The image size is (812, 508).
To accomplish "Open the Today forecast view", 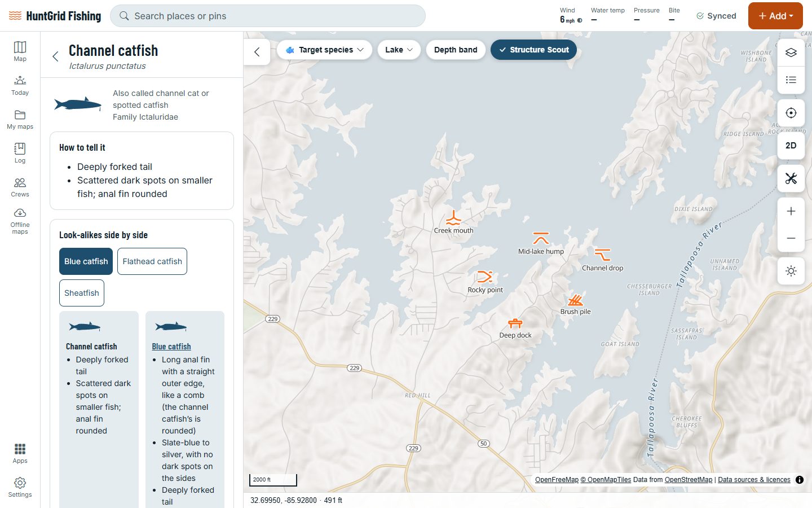I will click(x=20, y=85).
